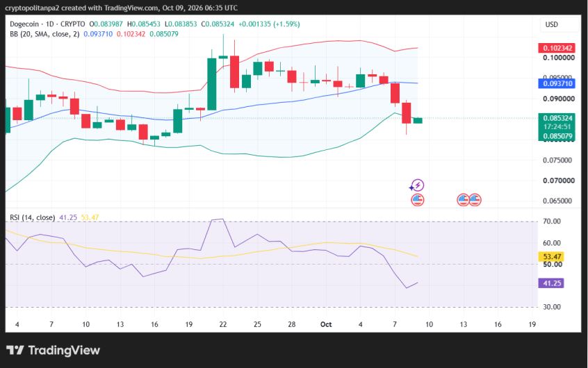Click date 22 on the time axis

click(x=223, y=324)
